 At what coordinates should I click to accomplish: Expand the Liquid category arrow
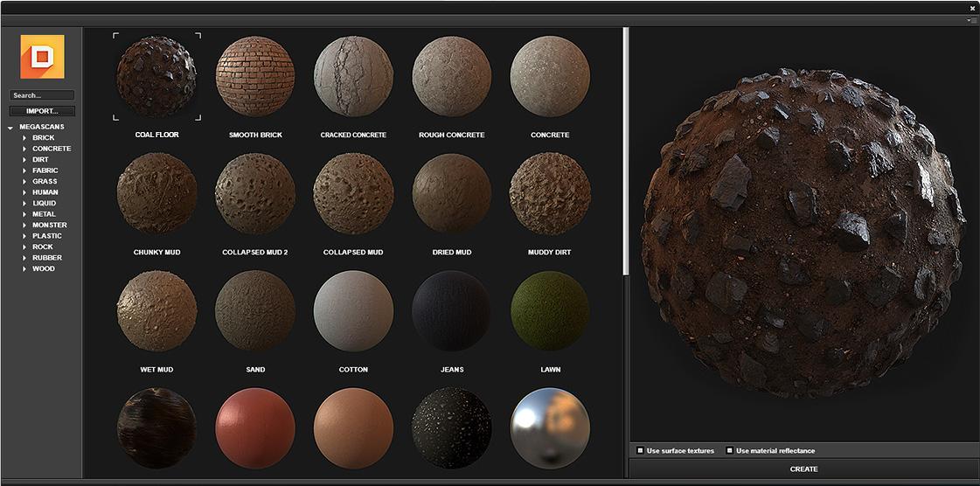24,204
